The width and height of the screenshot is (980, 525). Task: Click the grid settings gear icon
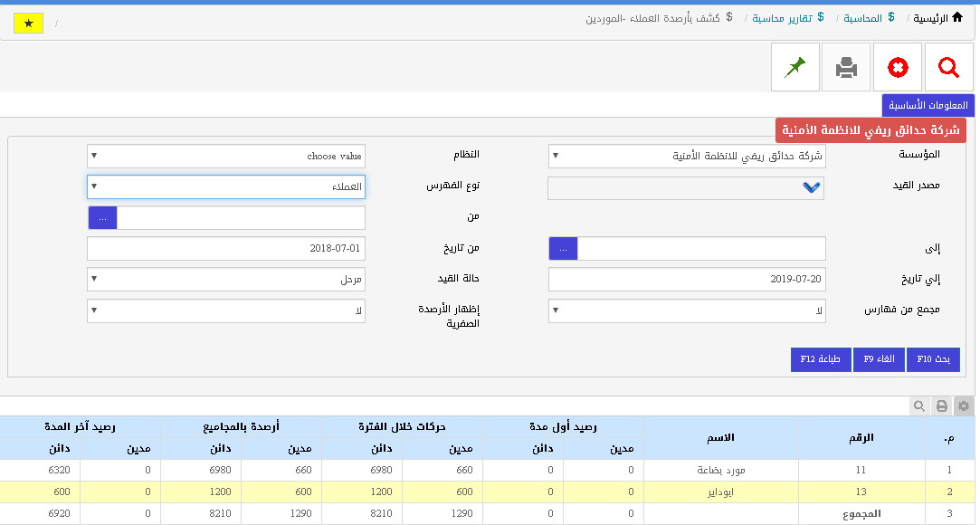(964, 406)
